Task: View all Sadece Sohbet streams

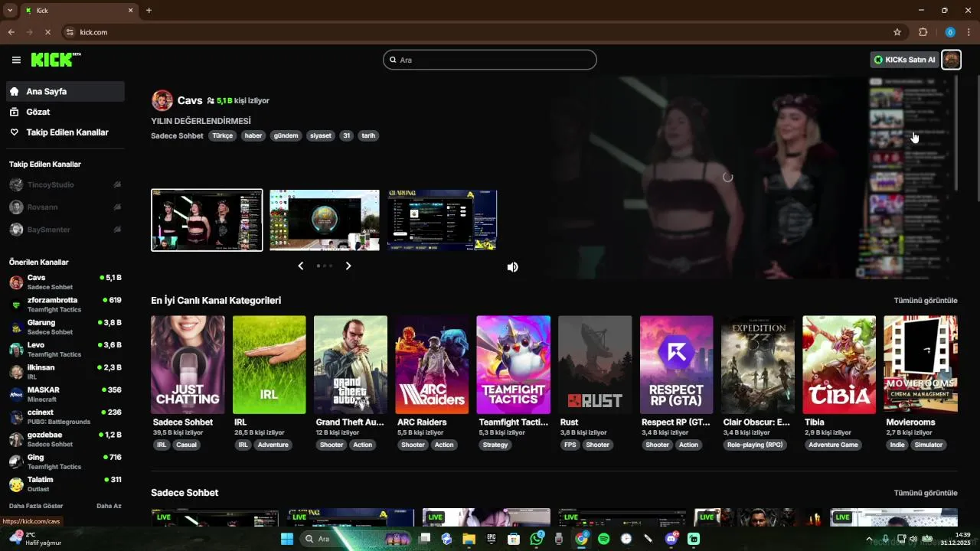Action: [x=926, y=493]
